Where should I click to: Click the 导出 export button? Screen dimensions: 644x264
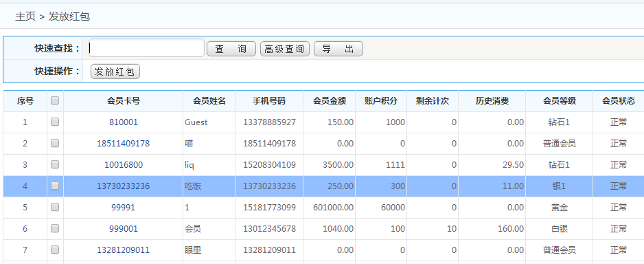click(338, 49)
